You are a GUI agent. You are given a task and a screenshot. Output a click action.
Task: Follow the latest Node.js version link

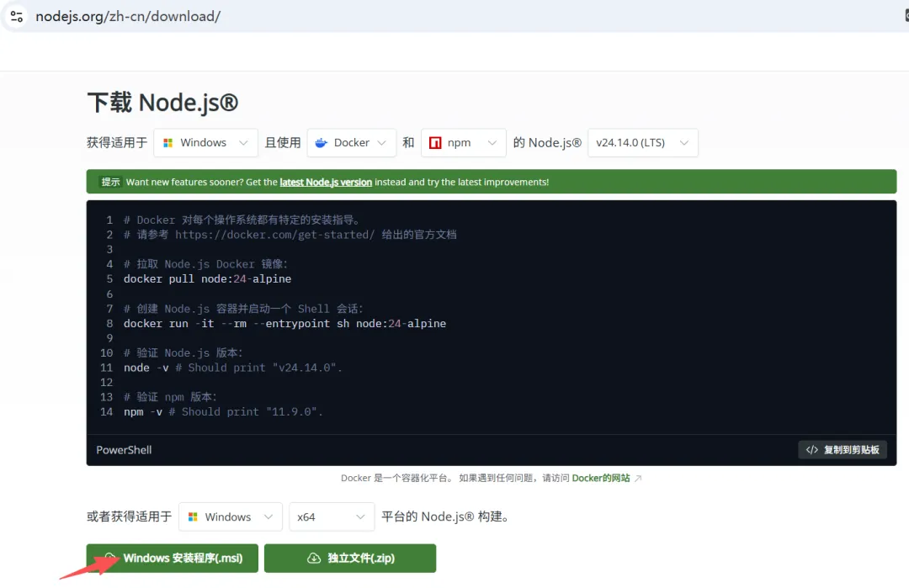pyautogui.click(x=326, y=182)
